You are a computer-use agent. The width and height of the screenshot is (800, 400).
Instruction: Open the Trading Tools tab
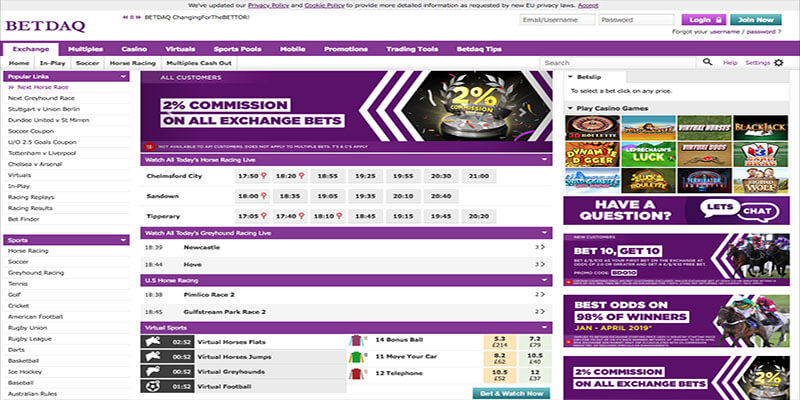412,49
